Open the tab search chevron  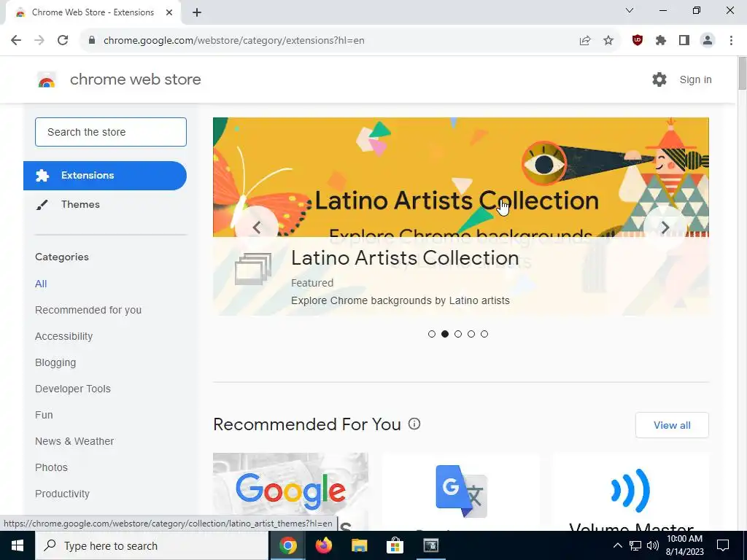630,10
